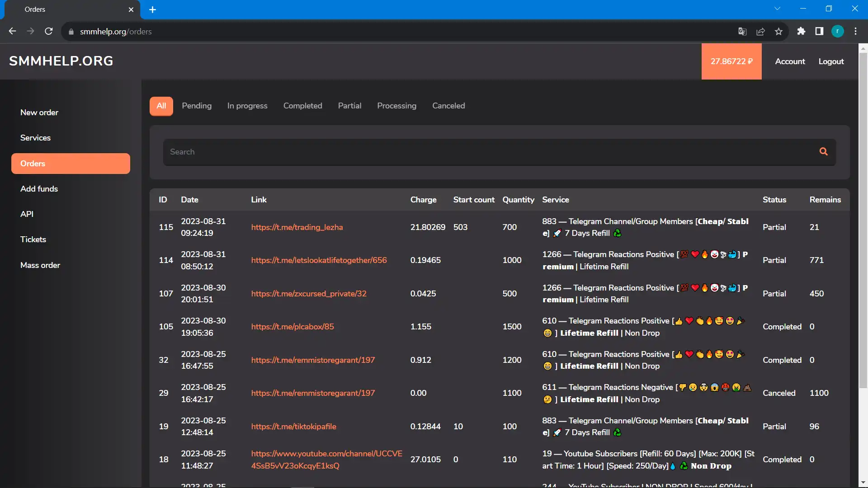Open the extensions puzzle icon

pyautogui.click(x=801, y=31)
